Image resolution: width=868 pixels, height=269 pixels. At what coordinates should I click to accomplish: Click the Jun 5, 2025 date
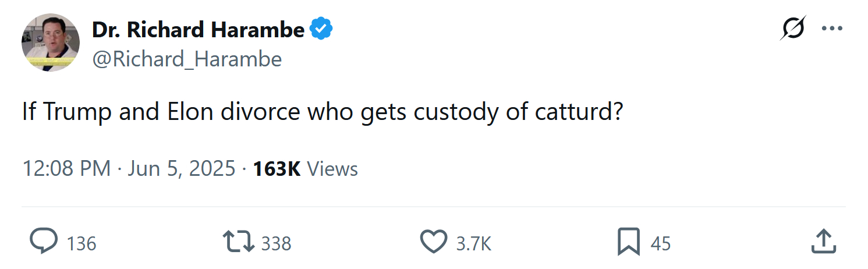point(181,169)
